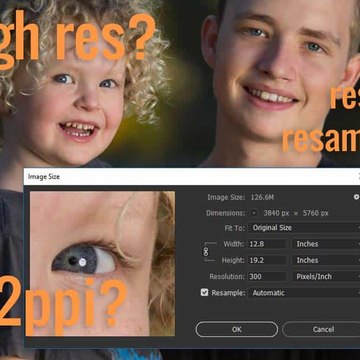Viewport: 360px width, 360px height.
Task: Click the Width: label
Action: pyautogui.click(x=234, y=244)
